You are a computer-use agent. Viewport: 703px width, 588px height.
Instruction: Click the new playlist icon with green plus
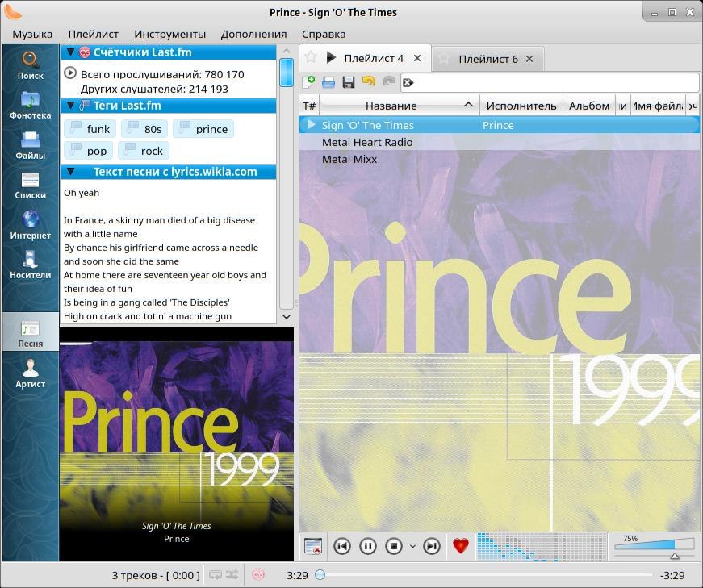pos(308,82)
